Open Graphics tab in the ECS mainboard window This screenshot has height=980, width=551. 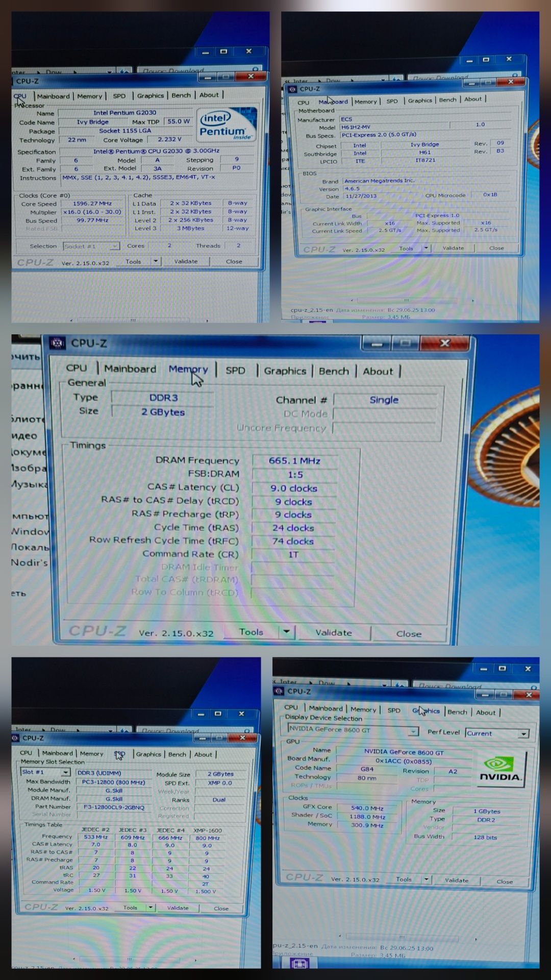tap(420, 101)
